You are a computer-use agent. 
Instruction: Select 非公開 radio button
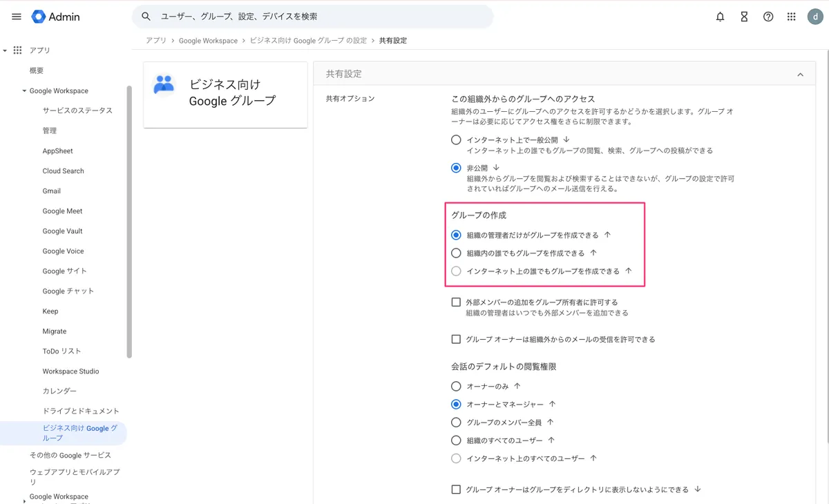[x=456, y=168]
